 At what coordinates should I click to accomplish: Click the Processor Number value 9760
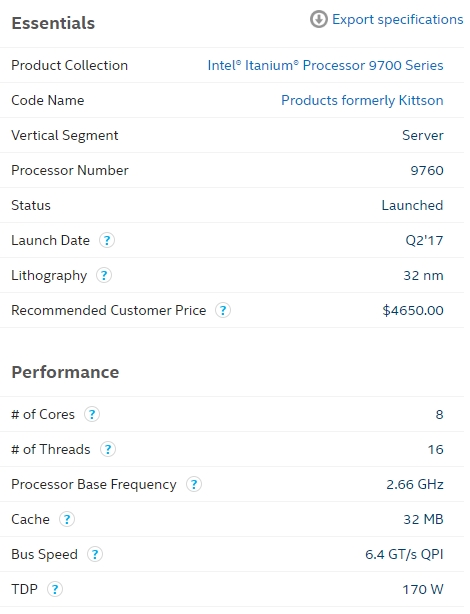pos(427,170)
